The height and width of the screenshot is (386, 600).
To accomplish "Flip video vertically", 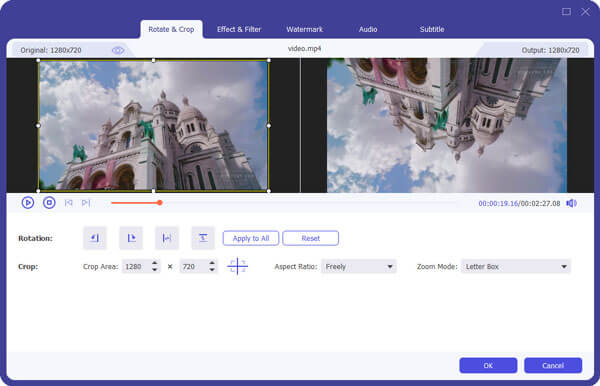I will pyautogui.click(x=203, y=238).
